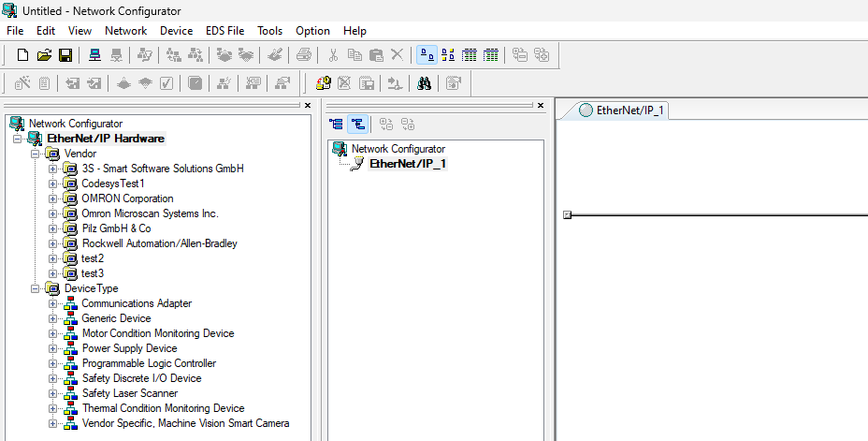Select Power Supply Device entry
Viewport: 868px width, 441px height.
[129, 348]
